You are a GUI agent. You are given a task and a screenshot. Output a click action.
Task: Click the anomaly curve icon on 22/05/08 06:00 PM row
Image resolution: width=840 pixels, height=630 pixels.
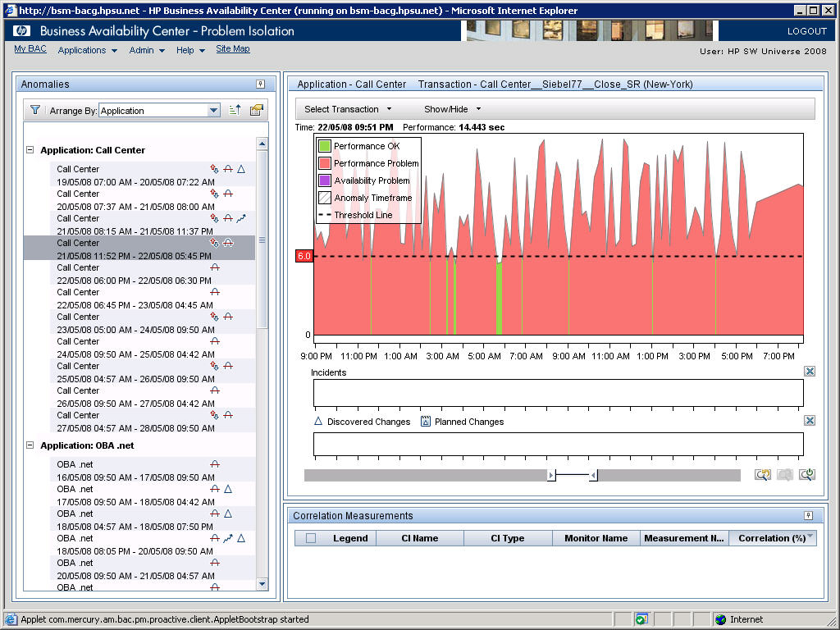click(215, 267)
